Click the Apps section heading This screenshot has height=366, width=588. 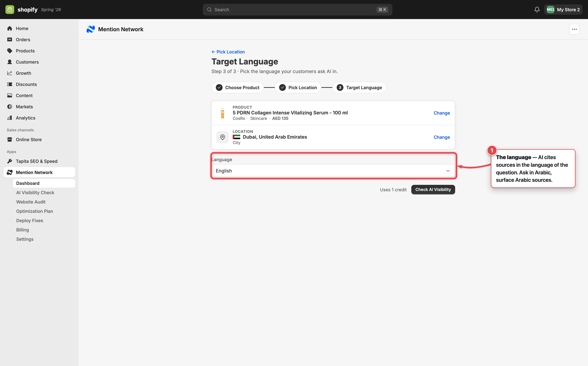pyautogui.click(x=11, y=152)
